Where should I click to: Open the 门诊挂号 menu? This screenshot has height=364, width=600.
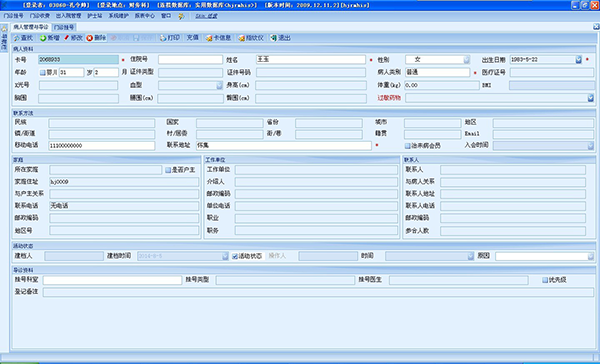pos(13,16)
